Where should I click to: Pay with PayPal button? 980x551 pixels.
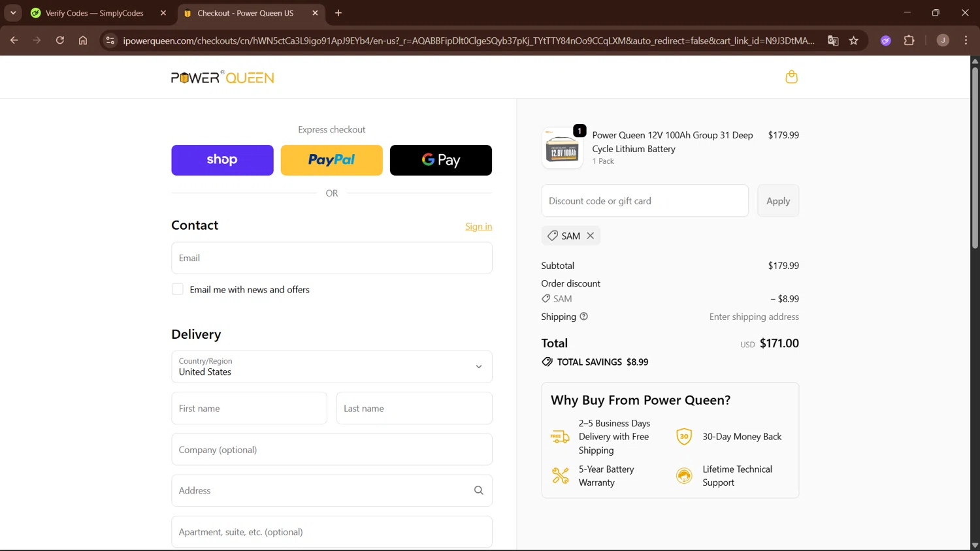pyautogui.click(x=332, y=160)
